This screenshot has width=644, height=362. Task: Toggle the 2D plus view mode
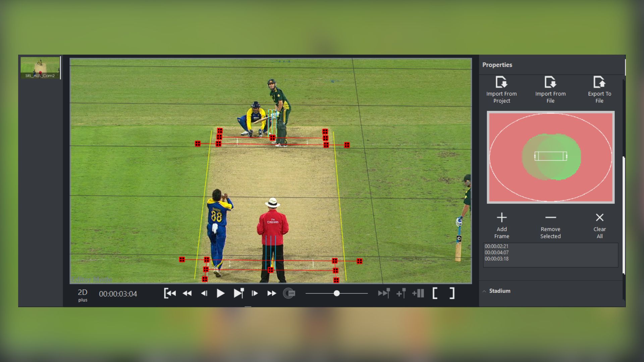coord(83,295)
